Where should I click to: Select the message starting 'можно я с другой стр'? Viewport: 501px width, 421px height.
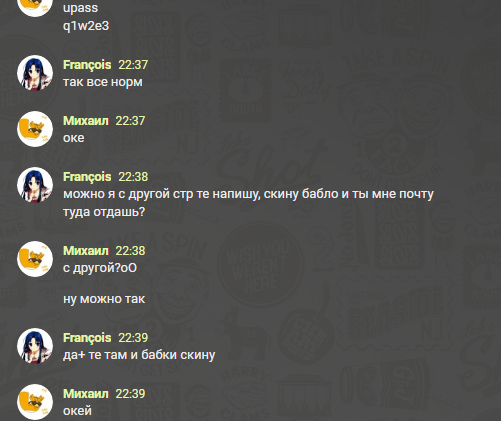248,203
